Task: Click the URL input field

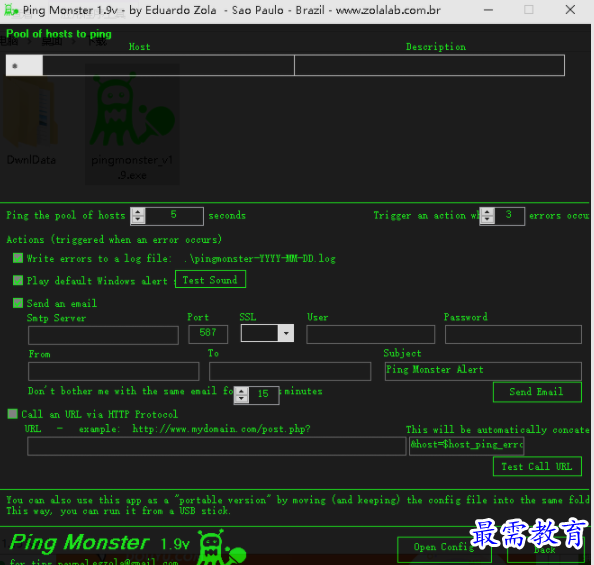Action: pyautogui.click(x=217, y=446)
